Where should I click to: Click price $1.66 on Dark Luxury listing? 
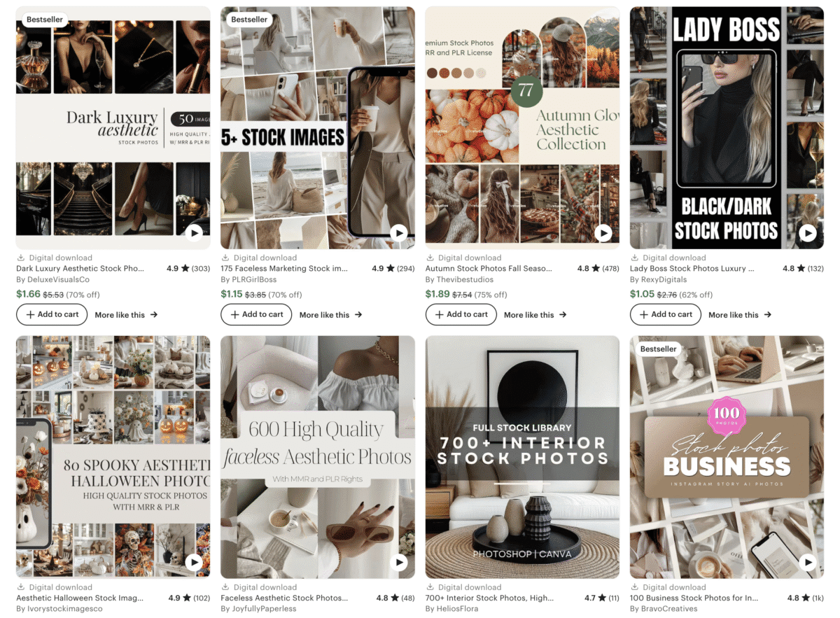[x=28, y=294]
